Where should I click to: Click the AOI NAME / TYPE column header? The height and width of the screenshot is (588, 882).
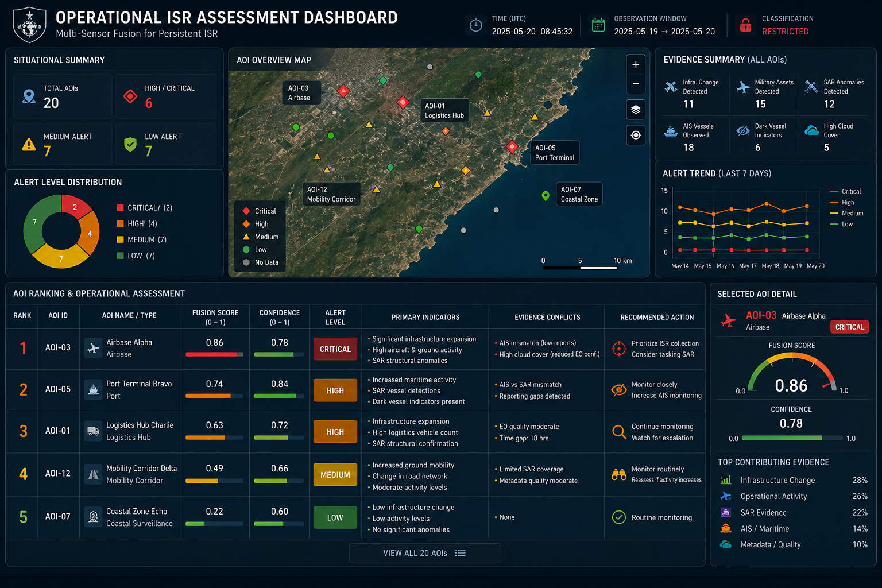[x=129, y=315]
